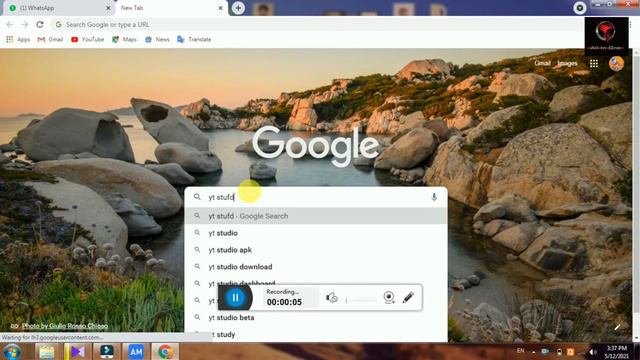Click the browser back arrow

coord(10,24)
